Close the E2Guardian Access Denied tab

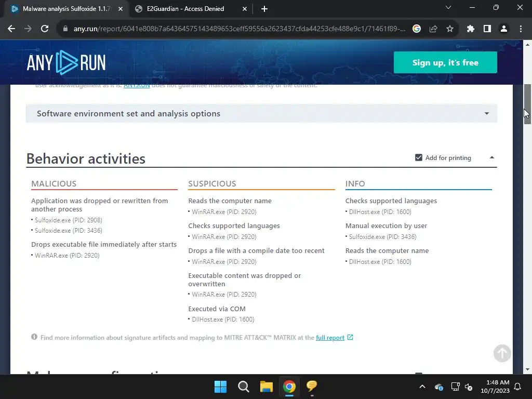click(x=245, y=9)
